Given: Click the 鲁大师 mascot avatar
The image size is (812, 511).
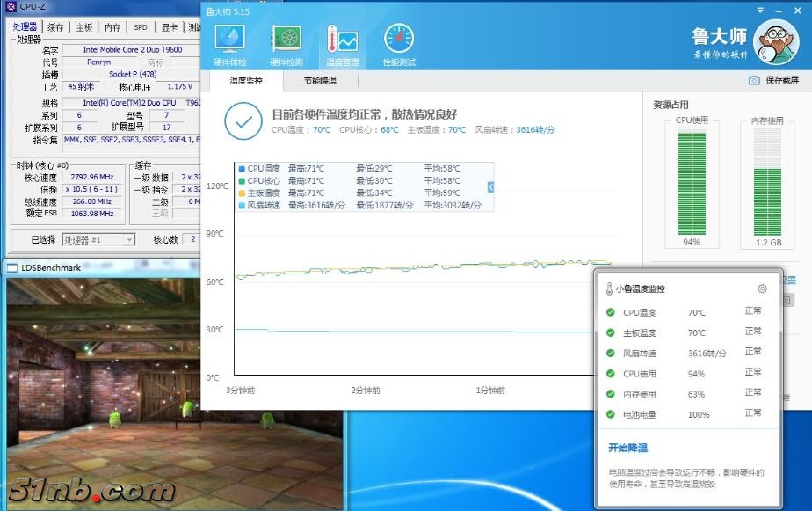Looking at the screenshot, I should tap(776, 41).
